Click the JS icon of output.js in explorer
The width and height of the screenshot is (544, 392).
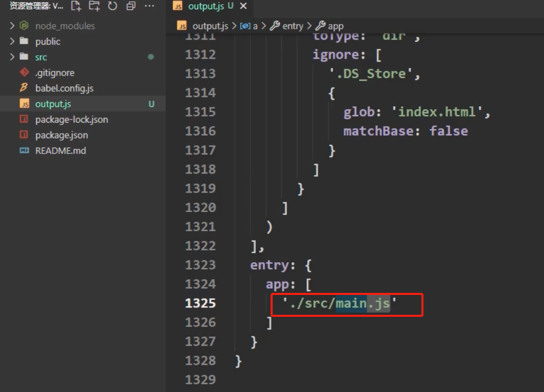pos(24,104)
